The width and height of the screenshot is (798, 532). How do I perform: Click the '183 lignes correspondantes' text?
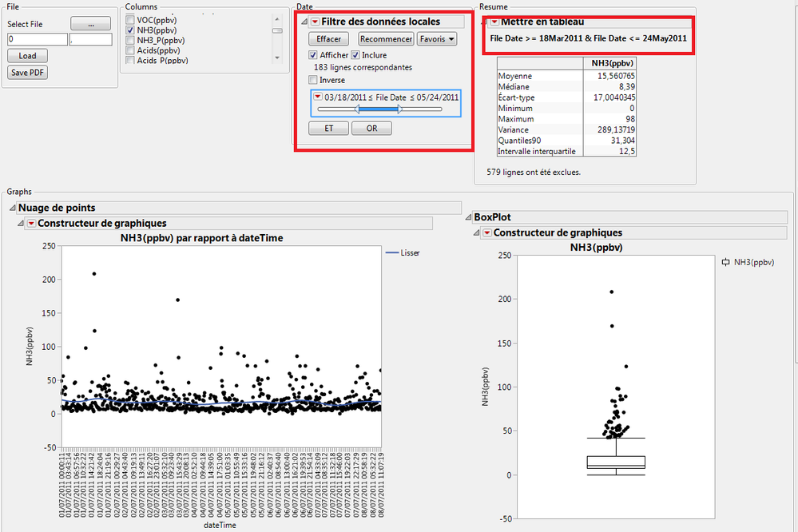pos(363,67)
